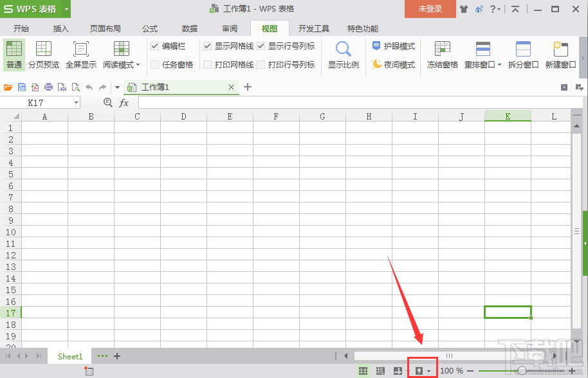Uncheck the 编辑栏 checkbox
This screenshot has width=588, height=378.
point(154,46)
